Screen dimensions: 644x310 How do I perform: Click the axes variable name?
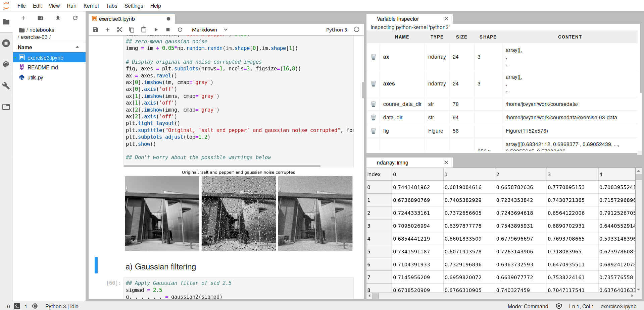point(389,83)
